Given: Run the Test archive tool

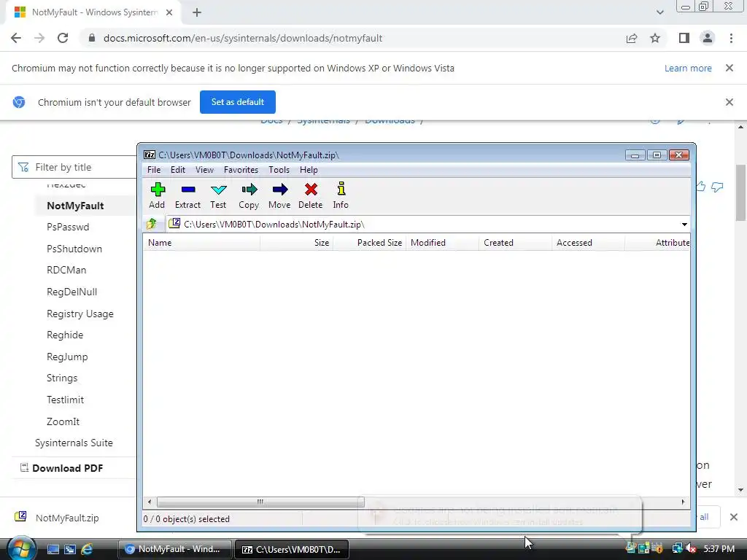Looking at the screenshot, I should (x=218, y=195).
